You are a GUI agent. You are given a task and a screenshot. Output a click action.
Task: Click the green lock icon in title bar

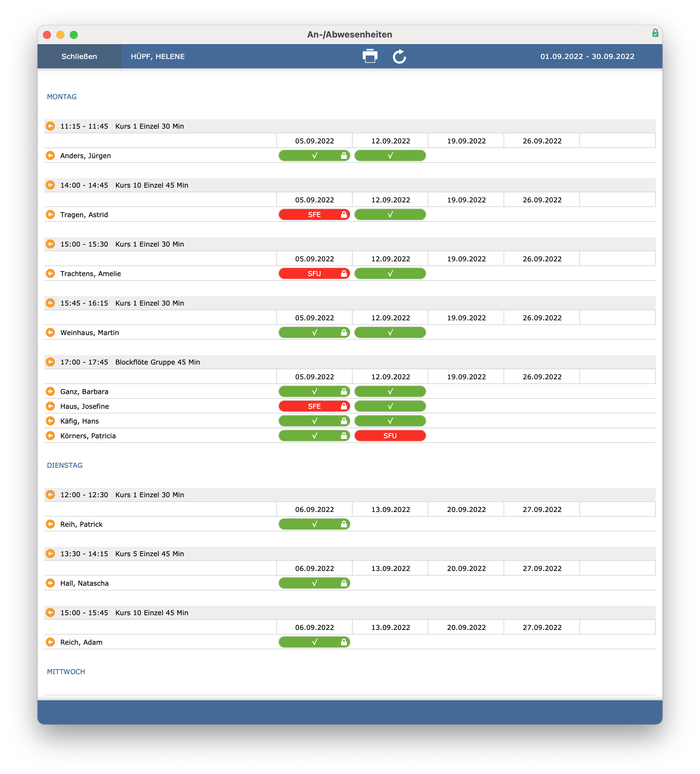click(x=655, y=33)
